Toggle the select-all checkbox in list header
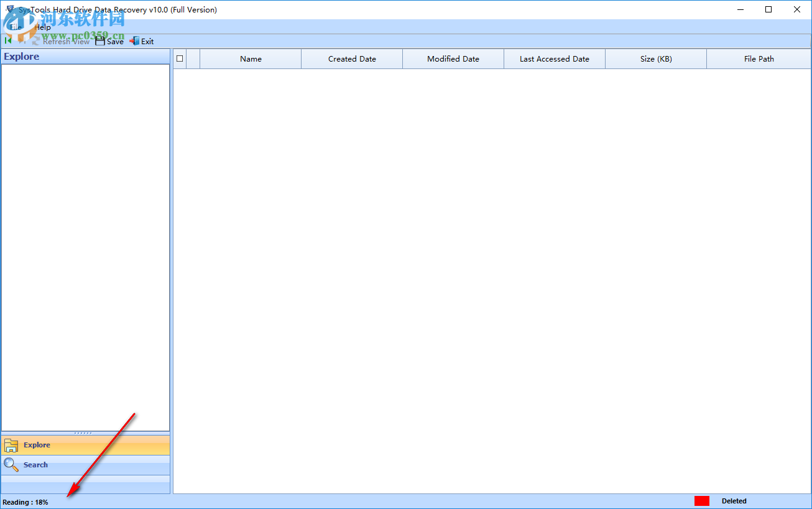Image resolution: width=812 pixels, height=509 pixels. (x=179, y=58)
